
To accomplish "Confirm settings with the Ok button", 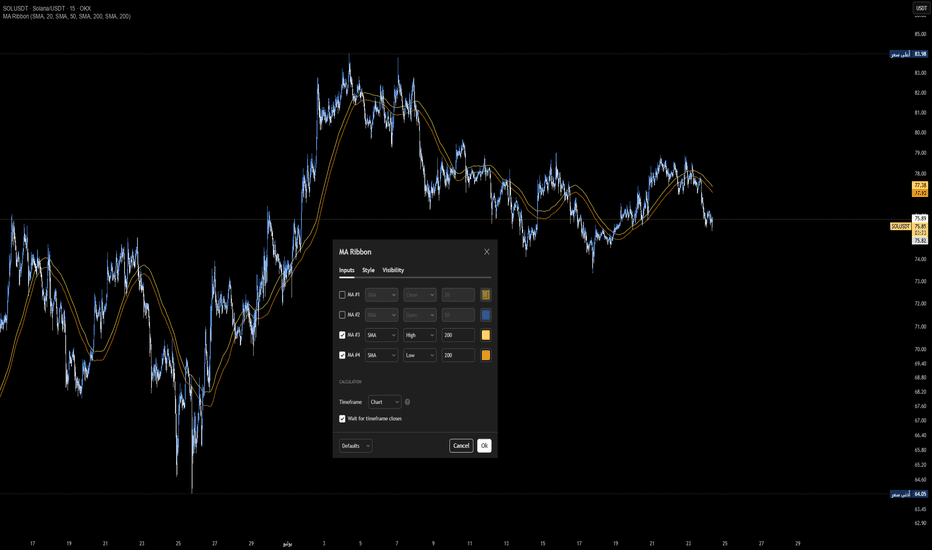I will click(484, 446).
